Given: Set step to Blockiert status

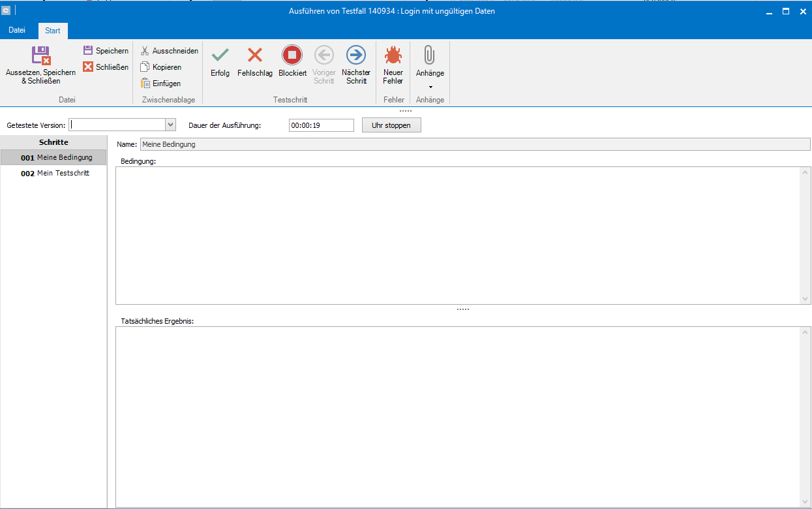Looking at the screenshot, I should 292,56.
